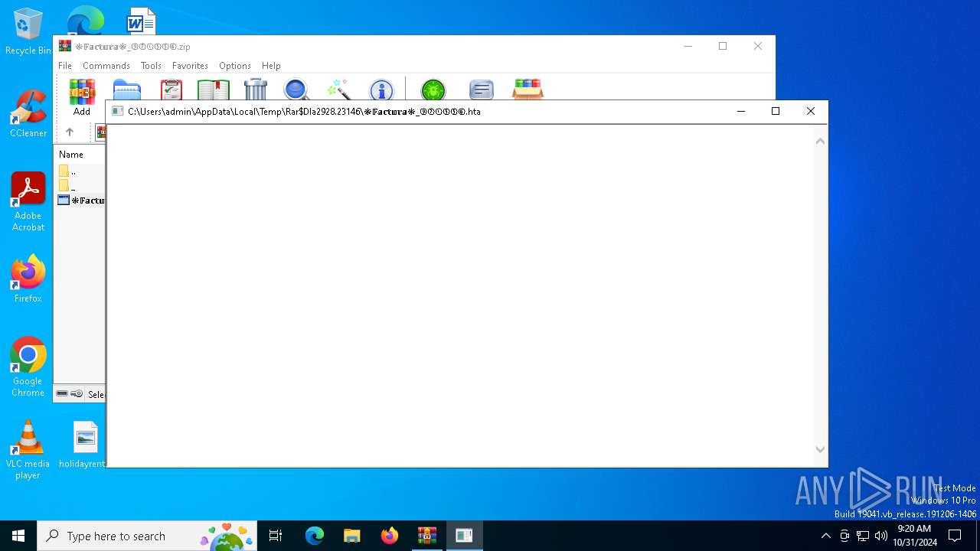Open the Windows Start menu

[18, 536]
